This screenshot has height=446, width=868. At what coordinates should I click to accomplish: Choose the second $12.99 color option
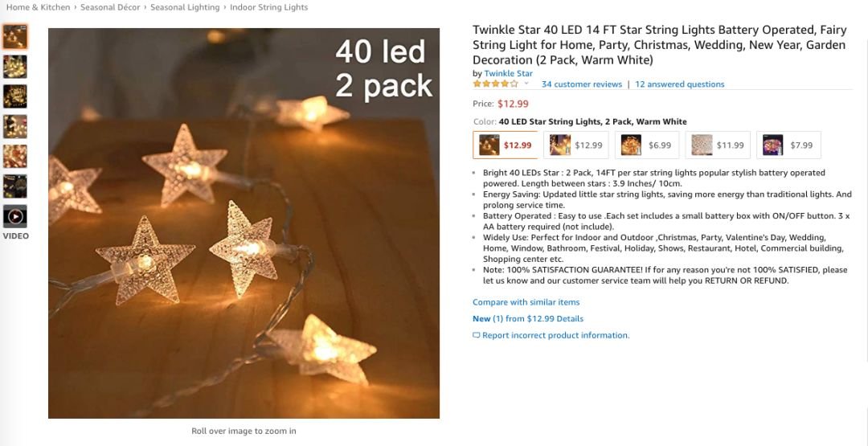coord(576,145)
